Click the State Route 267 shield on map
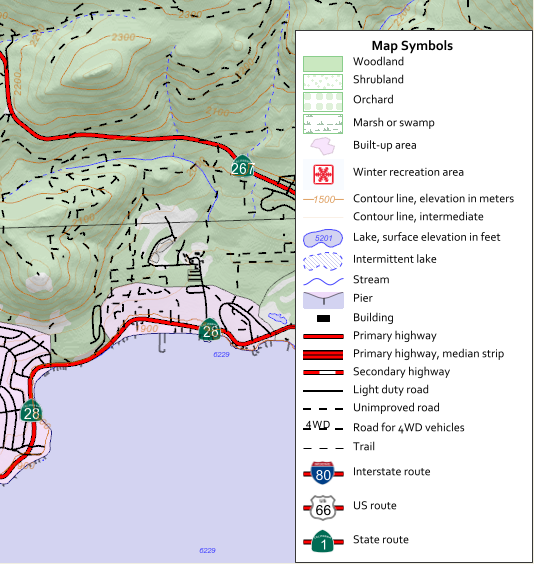535x566 pixels. pyautogui.click(x=243, y=166)
